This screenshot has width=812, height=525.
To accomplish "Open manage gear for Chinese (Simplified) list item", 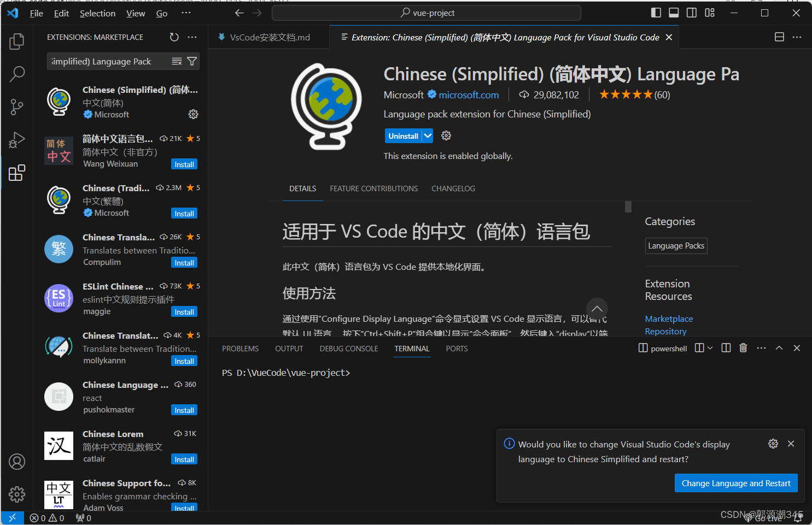I will (193, 114).
